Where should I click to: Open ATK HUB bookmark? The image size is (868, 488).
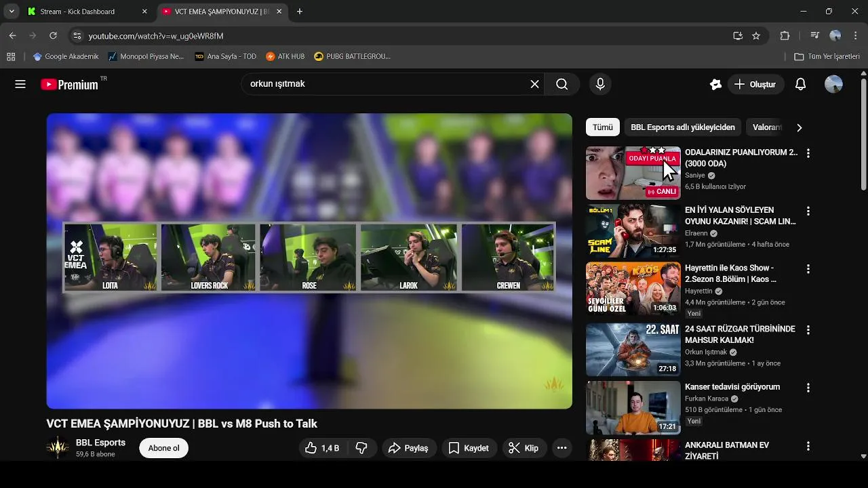click(x=285, y=56)
